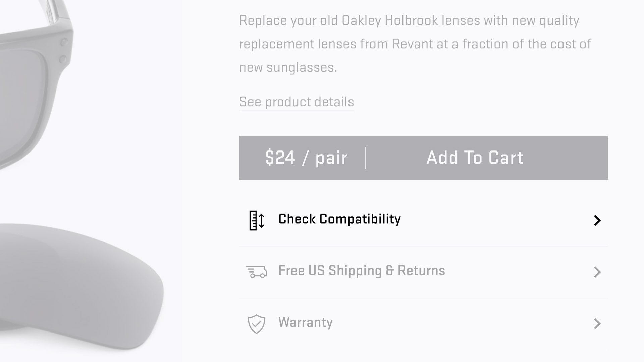The height and width of the screenshot is (362, 644).
Task: Select the shipping truck icon
Action: pyautogui.click(x=257, y=272)
